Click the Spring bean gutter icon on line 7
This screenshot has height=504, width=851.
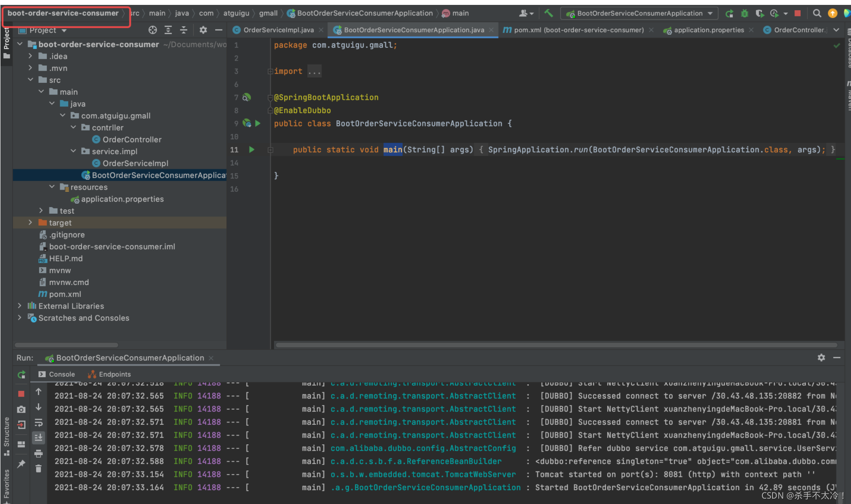click(246, 97)
